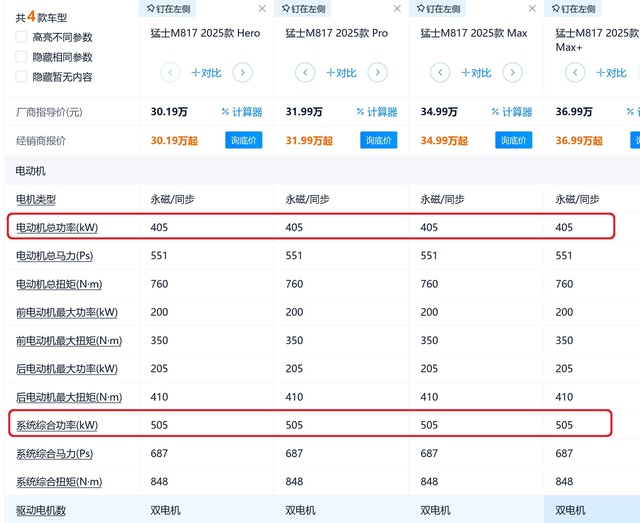640x523 pixels.
Task: Enable 高亮不同参数 checkbox
Action: click(21, 37)
